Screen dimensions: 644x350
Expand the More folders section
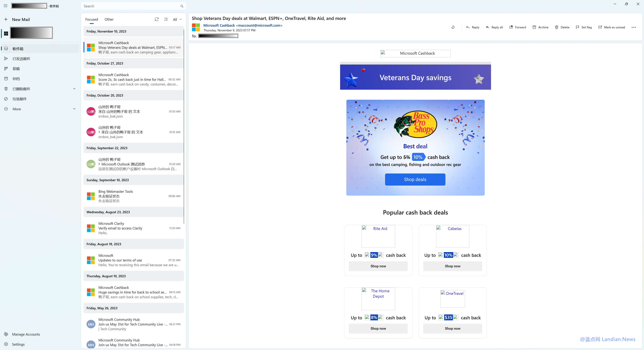pos(74,109)
